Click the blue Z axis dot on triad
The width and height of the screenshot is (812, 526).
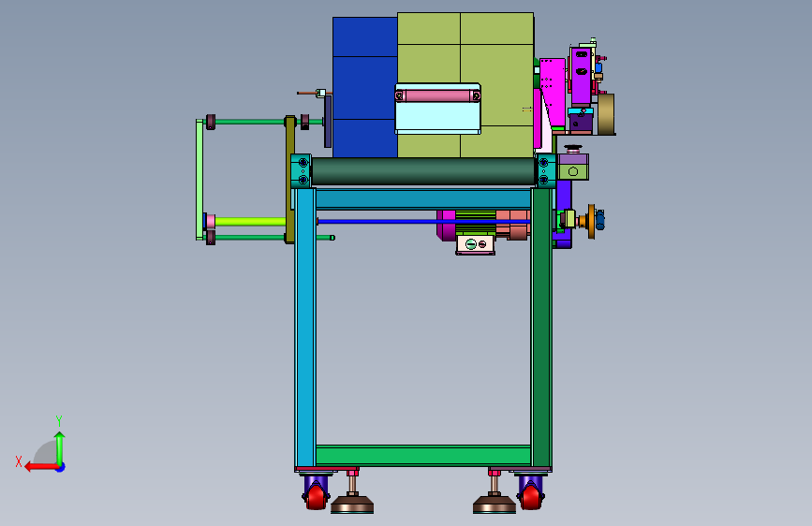(x=61, y=467)
